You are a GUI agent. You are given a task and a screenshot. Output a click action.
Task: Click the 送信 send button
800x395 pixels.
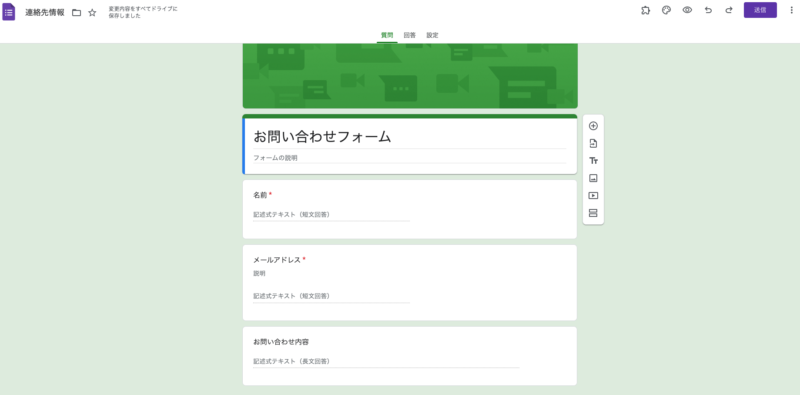[x=760, y=10]
